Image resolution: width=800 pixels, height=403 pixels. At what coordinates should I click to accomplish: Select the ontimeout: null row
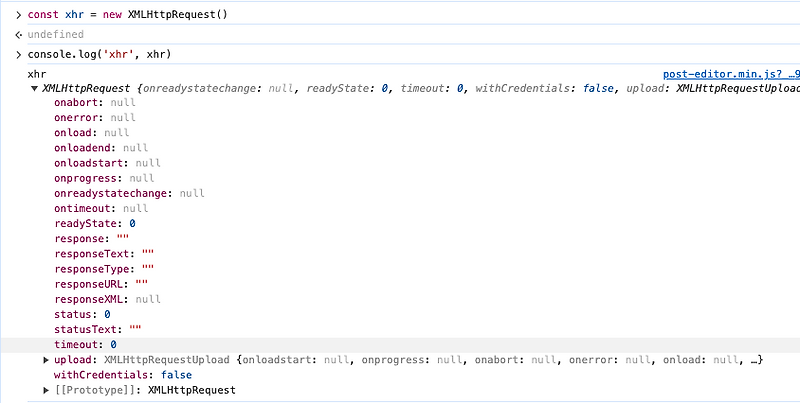[101, 209]
